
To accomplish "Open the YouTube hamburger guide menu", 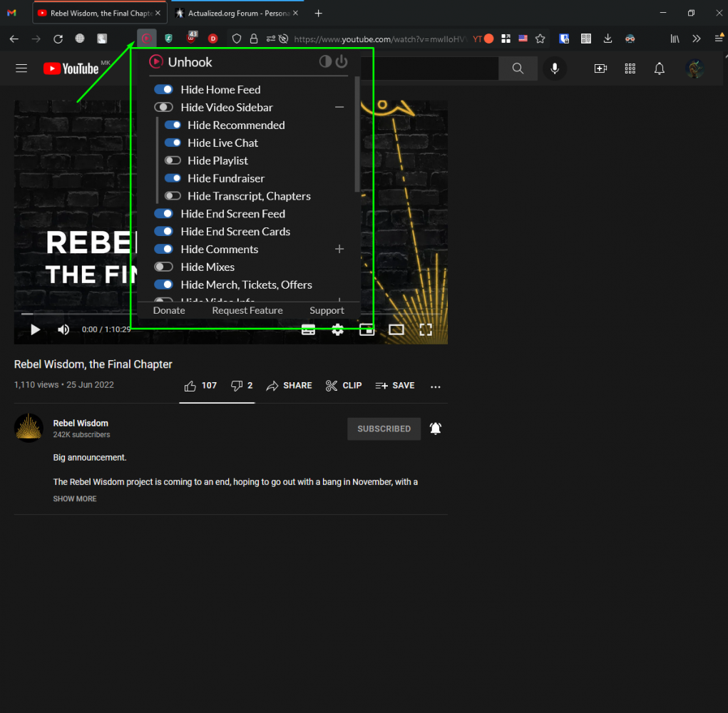I will [x=21, y=68].
